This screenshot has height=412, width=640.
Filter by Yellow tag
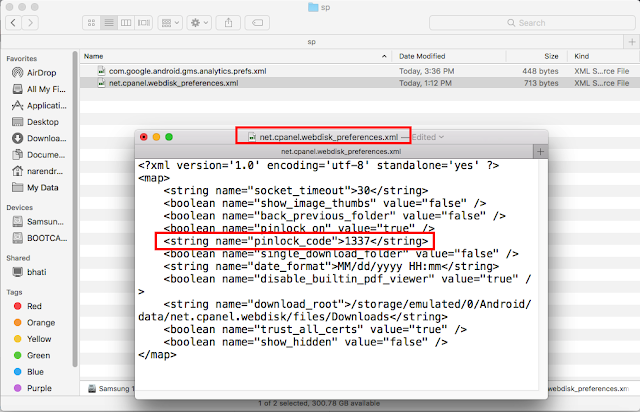32,339
